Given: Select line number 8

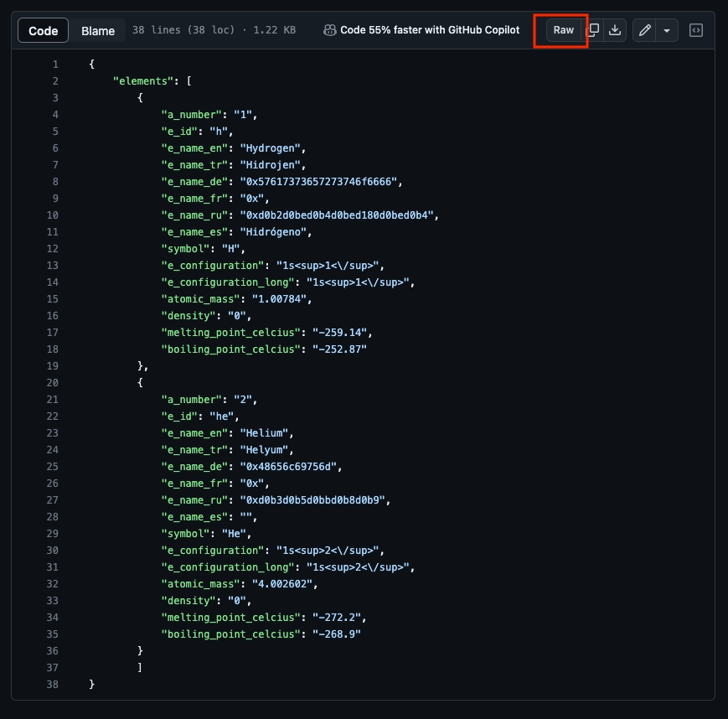Looking at the screenshot, I should click(56, 182).
